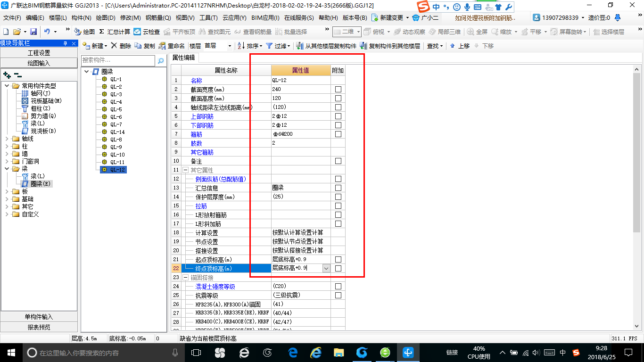644x362 pixels.
Task: Open 排序 sort options
Action: (x=250, y=46)
